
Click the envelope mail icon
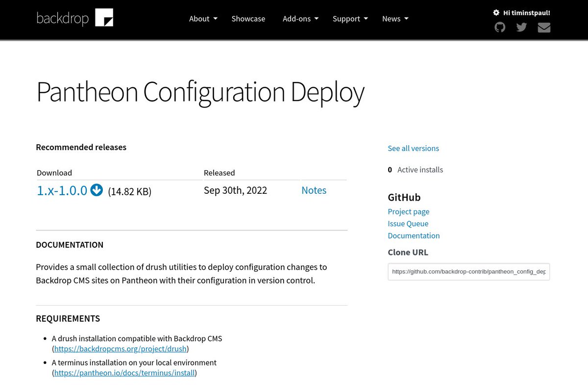tap(544, 27)
